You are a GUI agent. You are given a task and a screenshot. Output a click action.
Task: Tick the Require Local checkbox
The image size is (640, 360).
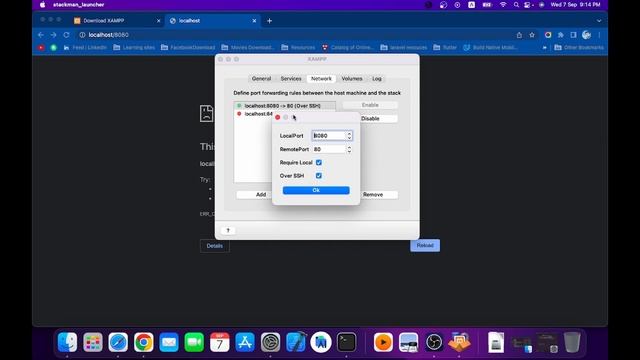319,162
